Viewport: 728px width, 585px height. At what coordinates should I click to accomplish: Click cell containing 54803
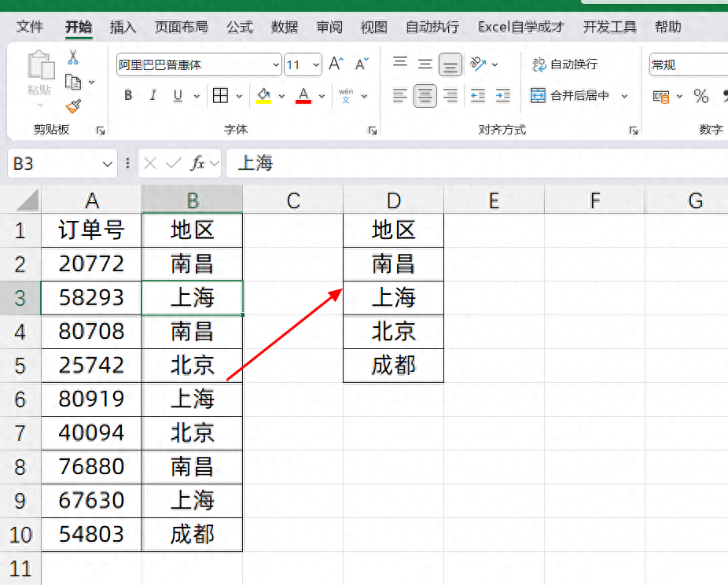[x=91, y=535]
